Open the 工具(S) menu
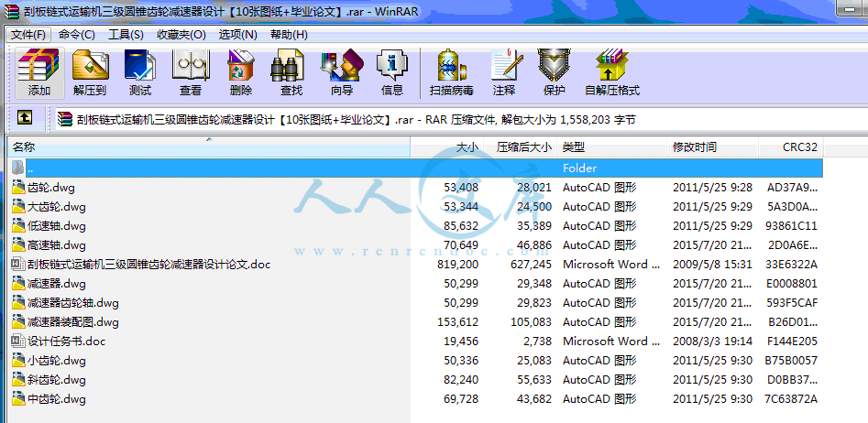The image size is (868, 423). [126, 34]
